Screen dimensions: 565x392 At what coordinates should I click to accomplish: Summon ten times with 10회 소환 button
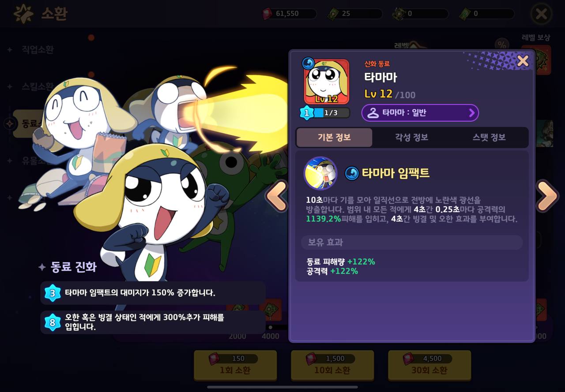tap(332, 365)
